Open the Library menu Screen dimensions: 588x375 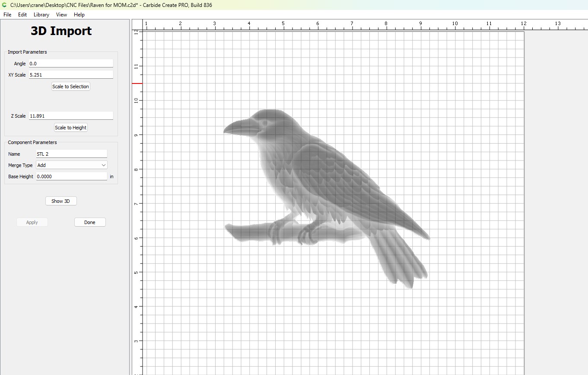tap(41, 15)
